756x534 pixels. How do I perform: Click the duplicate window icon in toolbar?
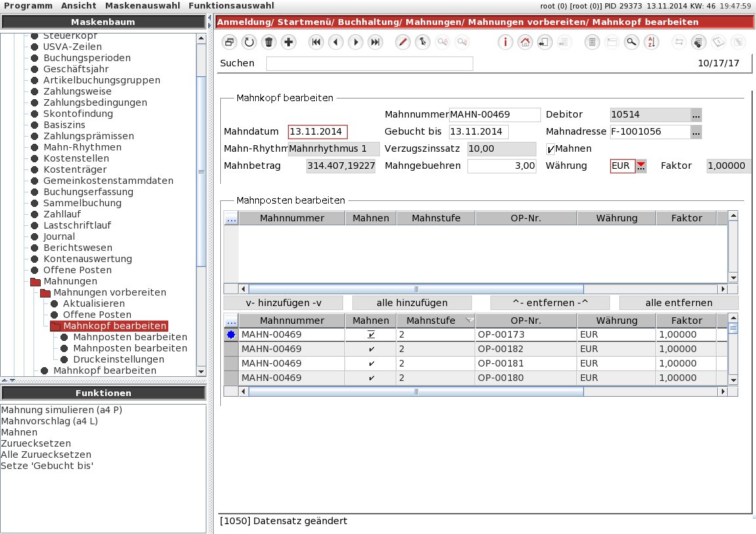229,43
